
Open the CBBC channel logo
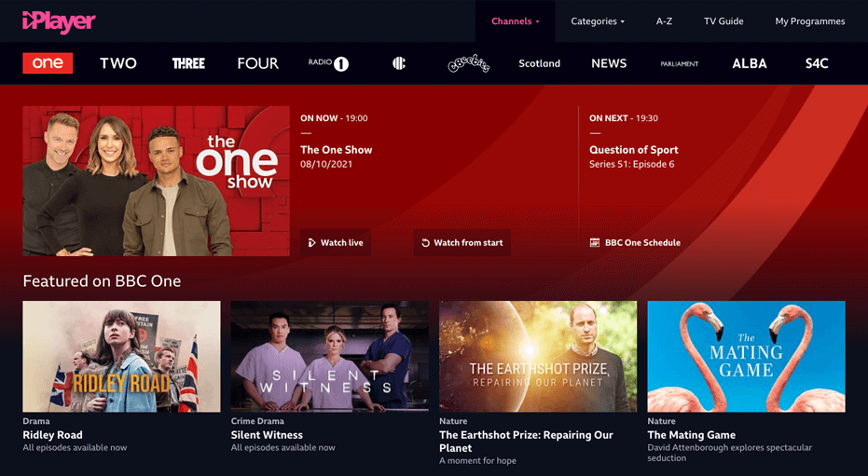[399, 63]
